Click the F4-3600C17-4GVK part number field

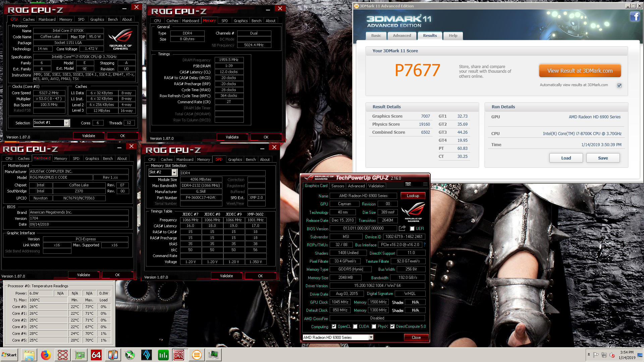[x=201, y=198]
